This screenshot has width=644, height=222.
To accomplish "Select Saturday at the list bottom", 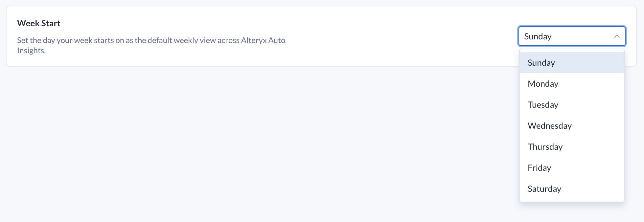I will [572, 189].
